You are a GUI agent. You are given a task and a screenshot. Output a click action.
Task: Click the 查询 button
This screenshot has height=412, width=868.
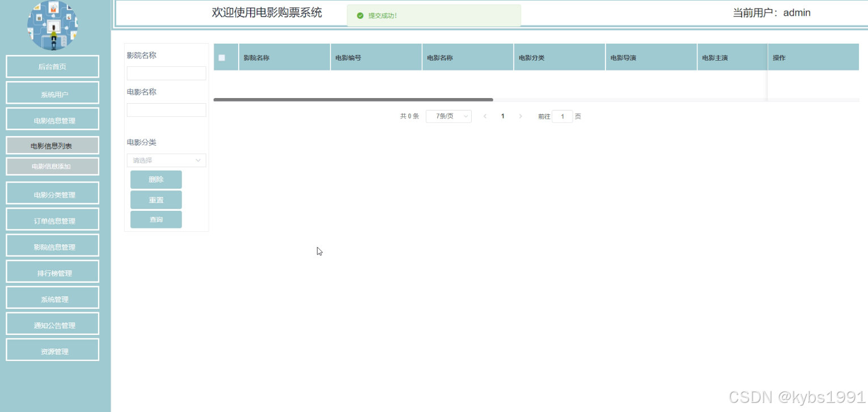tap(156, 219)
